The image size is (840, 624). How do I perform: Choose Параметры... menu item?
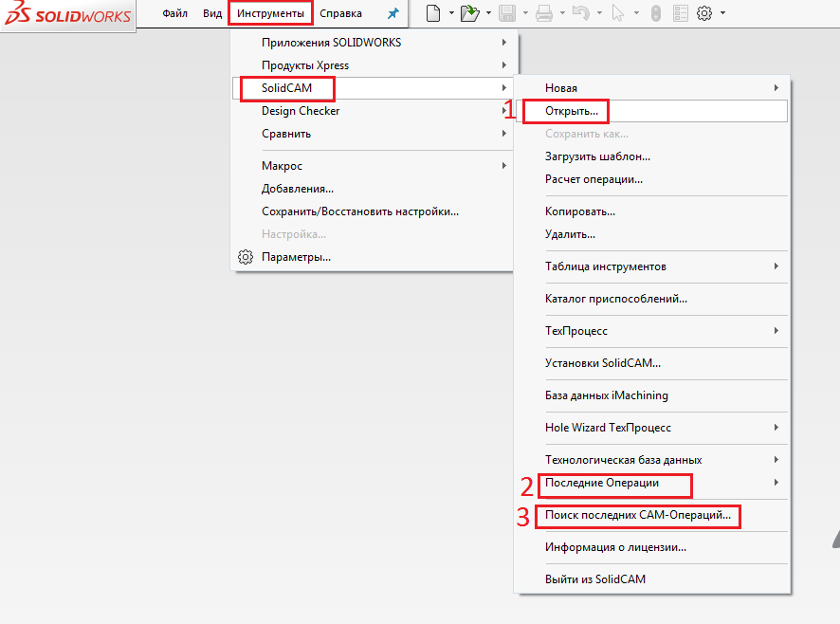point(374,257)
